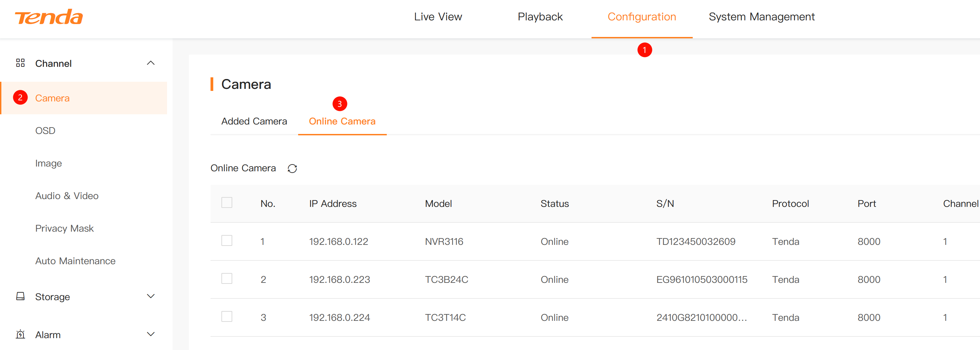
Task: Click the Tenda logo
Action: tap(49, 17)
